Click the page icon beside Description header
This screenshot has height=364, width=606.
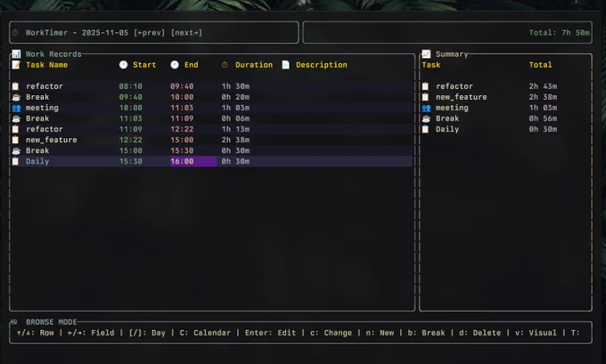click(285, 64)
